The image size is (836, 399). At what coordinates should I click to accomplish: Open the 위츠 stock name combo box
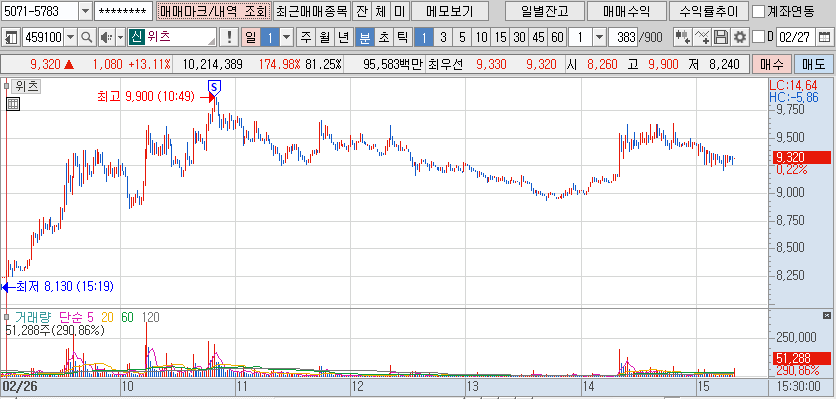point(172,37)
